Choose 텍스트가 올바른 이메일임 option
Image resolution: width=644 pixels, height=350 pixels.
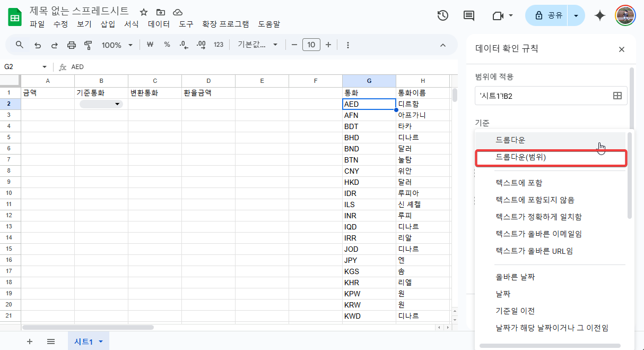coord(551,234)
